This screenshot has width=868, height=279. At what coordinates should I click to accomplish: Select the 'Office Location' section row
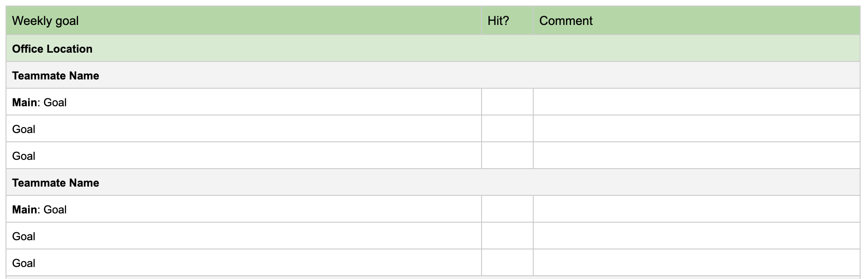52,49
